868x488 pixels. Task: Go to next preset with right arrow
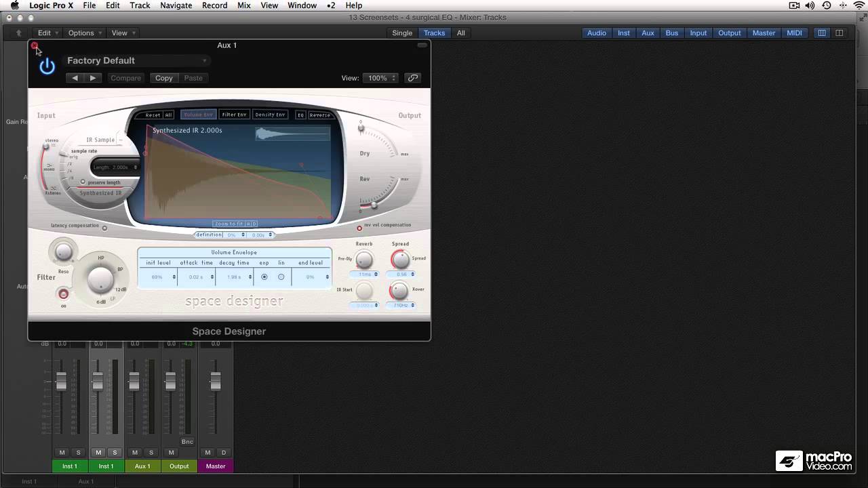pos(93,78)
